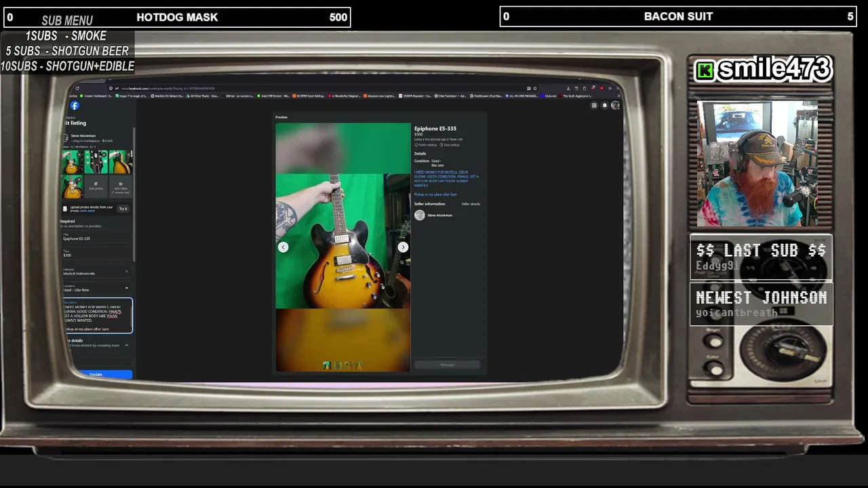Click the Seller details link

(471, 204)
